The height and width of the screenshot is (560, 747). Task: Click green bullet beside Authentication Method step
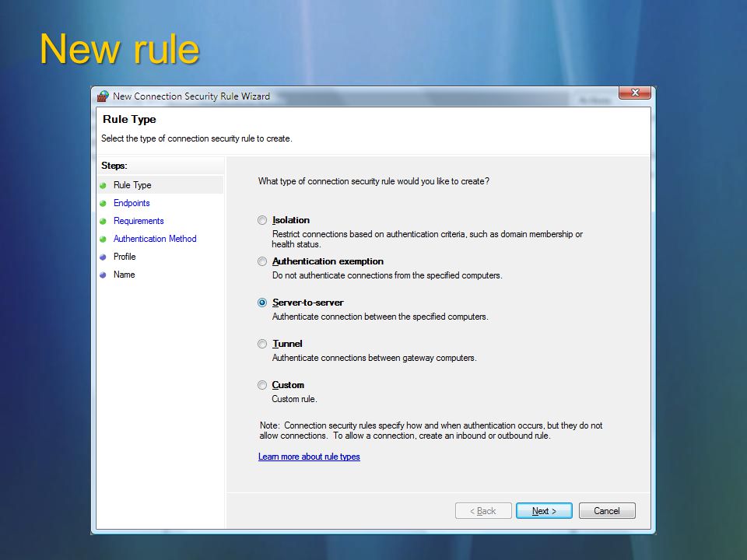(x=103, y=239)
